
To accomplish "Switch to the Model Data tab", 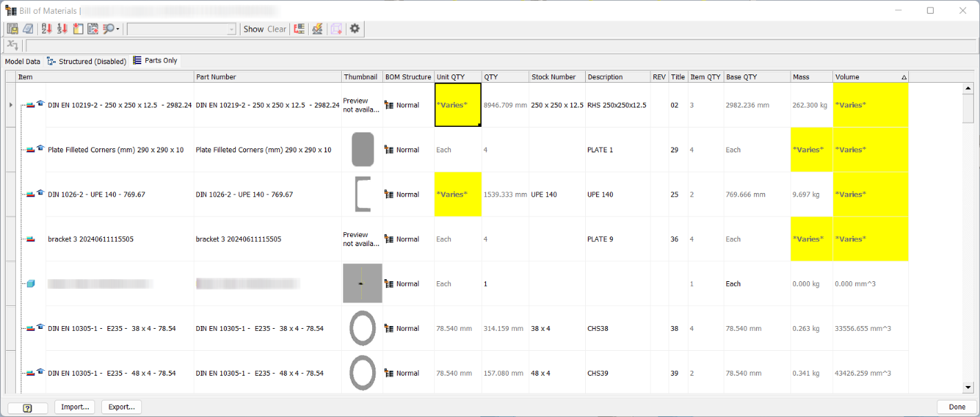I will [x=23, y=61].
